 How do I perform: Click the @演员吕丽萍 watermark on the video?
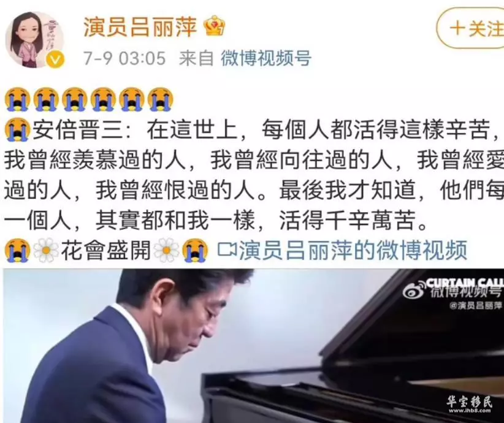475,305
